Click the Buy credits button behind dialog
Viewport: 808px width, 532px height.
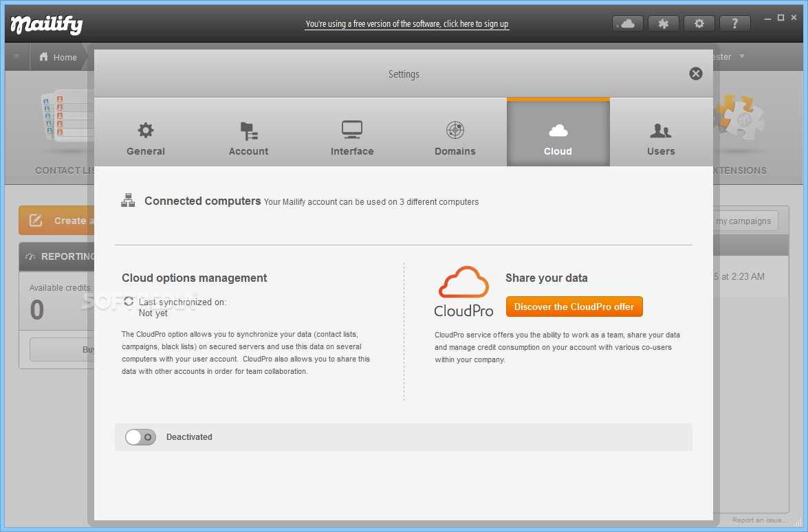click(x=62, y=350)
